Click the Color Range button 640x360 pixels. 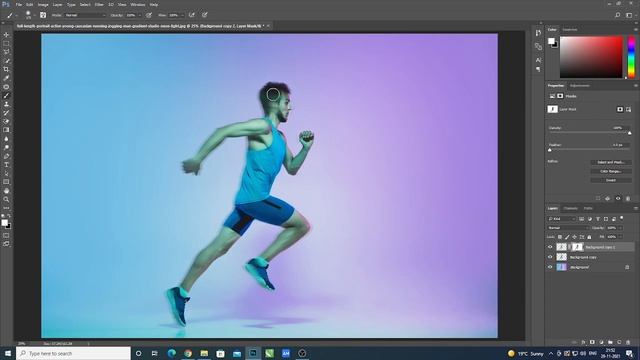(611, 171)
